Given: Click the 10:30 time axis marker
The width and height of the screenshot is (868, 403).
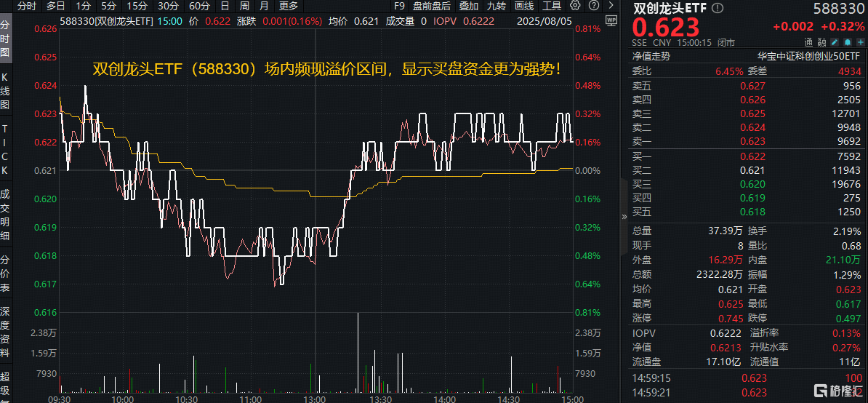Looking at the screenshot, I should click(x=186, y=399).
